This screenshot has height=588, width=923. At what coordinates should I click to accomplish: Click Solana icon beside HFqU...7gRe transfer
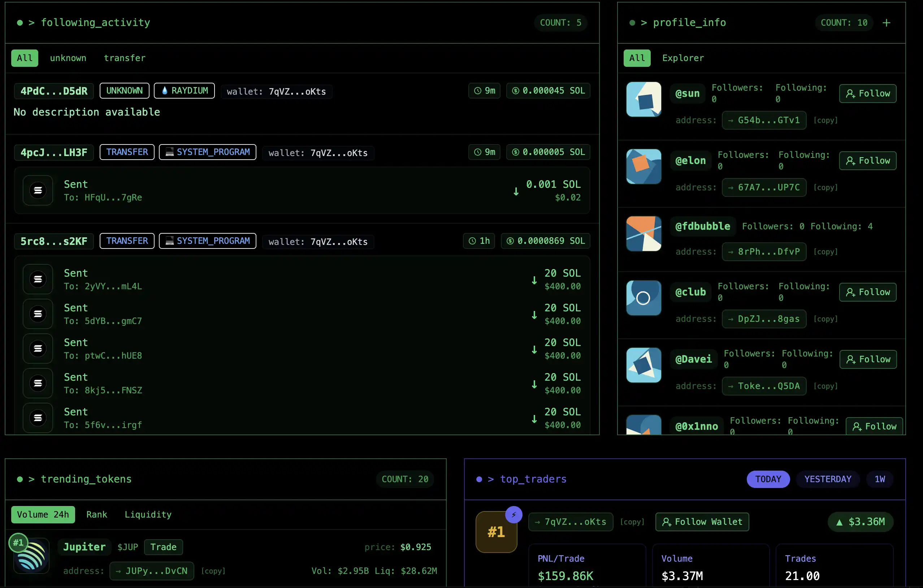tap(38, 190)
